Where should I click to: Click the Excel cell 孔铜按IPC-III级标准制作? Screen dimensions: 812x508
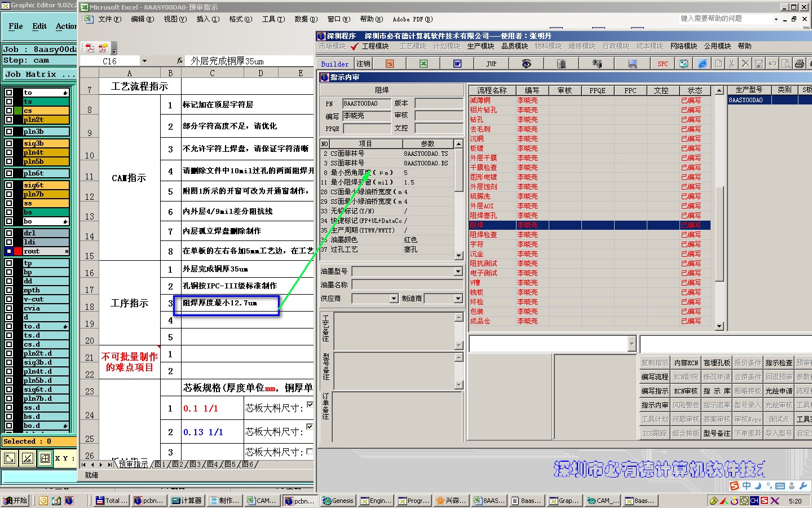click(x=247, y=286)
